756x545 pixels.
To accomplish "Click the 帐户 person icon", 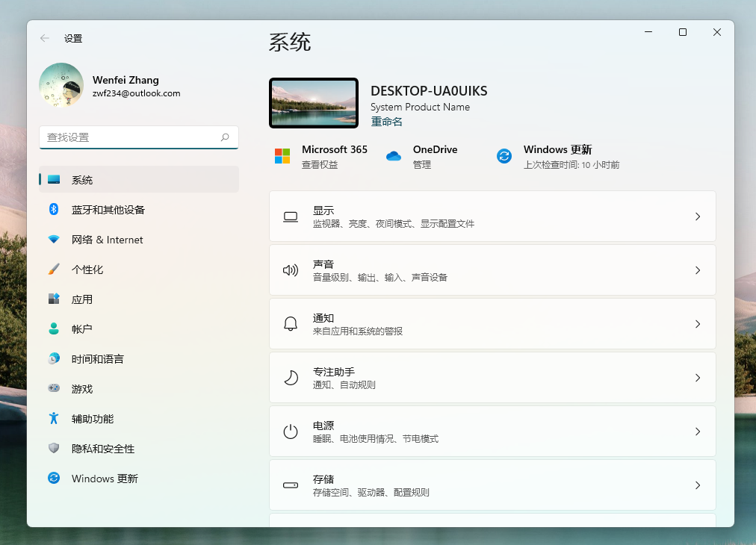I will click(54, 328).
